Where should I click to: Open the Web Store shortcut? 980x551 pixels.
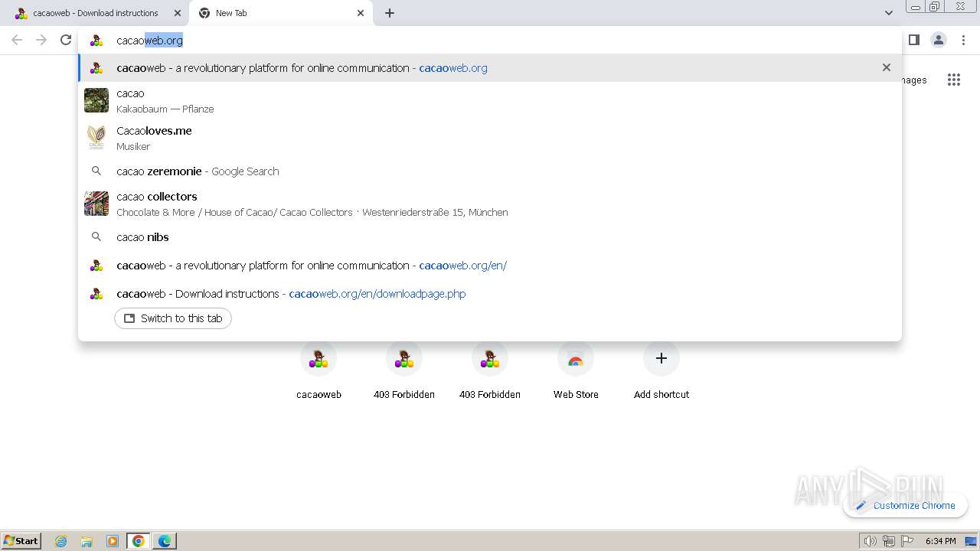pos(576,372)
